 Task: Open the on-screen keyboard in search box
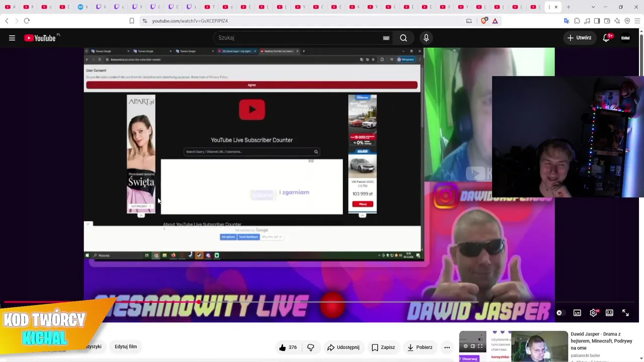pos(386,38)
